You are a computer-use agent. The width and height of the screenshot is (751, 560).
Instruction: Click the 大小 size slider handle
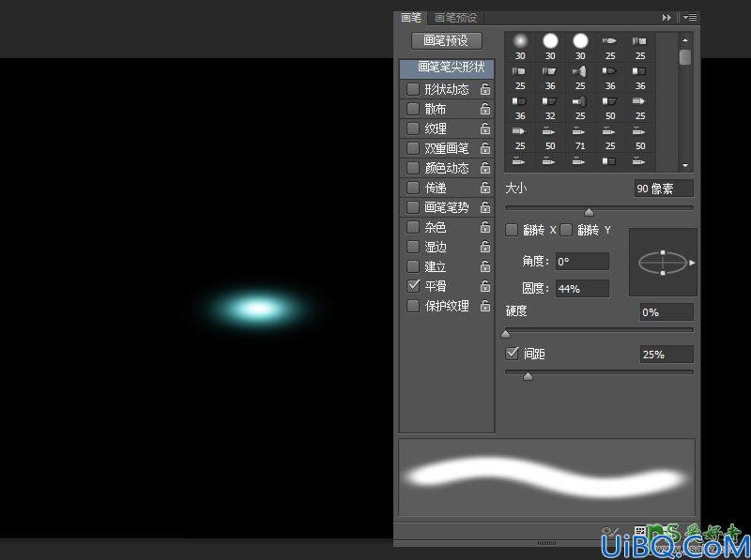[590, 212]
